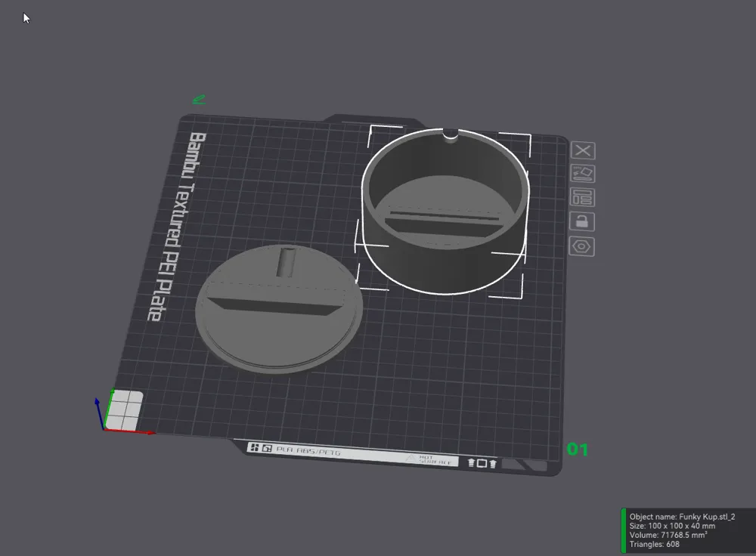
Task: Auto-orient objects on the plate
Action: 583,174
